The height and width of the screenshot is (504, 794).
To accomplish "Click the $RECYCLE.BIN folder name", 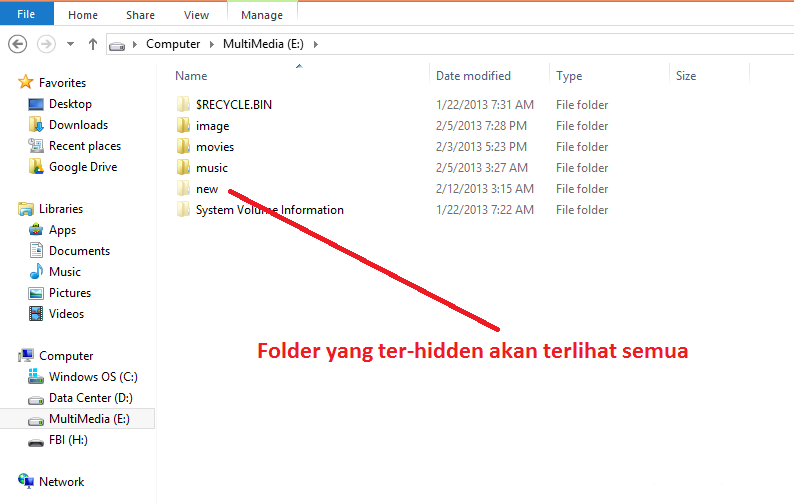I will click(x=234, y=105).
